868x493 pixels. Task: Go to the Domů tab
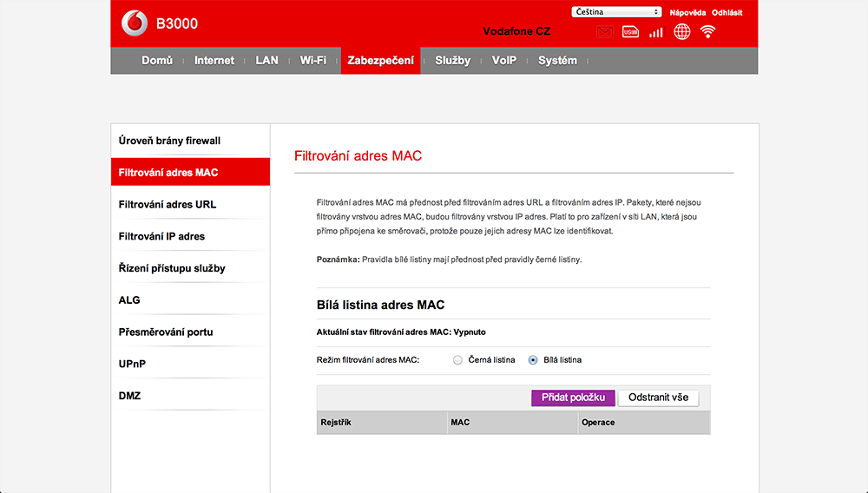[157, 60]
